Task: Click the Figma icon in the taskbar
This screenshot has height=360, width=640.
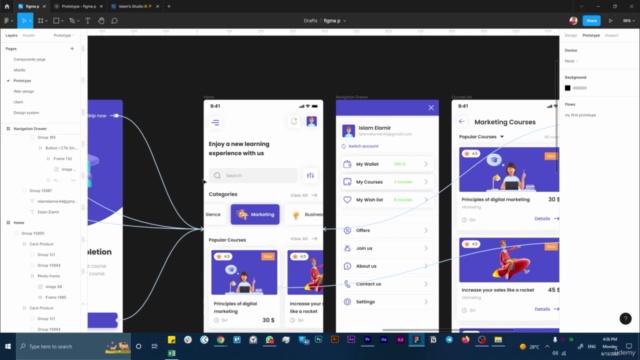Action: point(416,340)
